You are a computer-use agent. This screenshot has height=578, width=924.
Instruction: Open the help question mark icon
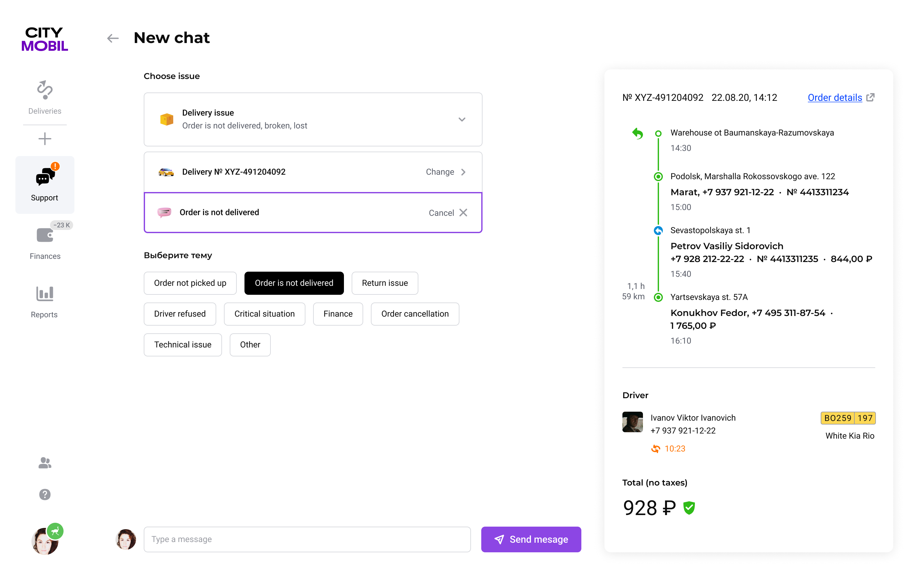point(45,495)
